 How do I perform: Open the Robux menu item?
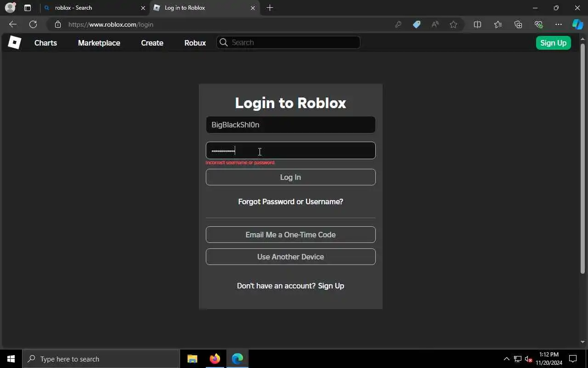tap(195, 43)
